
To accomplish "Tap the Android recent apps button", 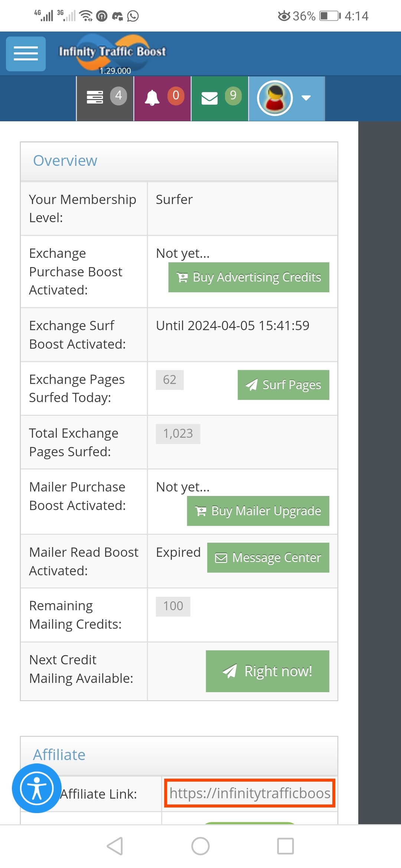I will click(x=286, y=846).
